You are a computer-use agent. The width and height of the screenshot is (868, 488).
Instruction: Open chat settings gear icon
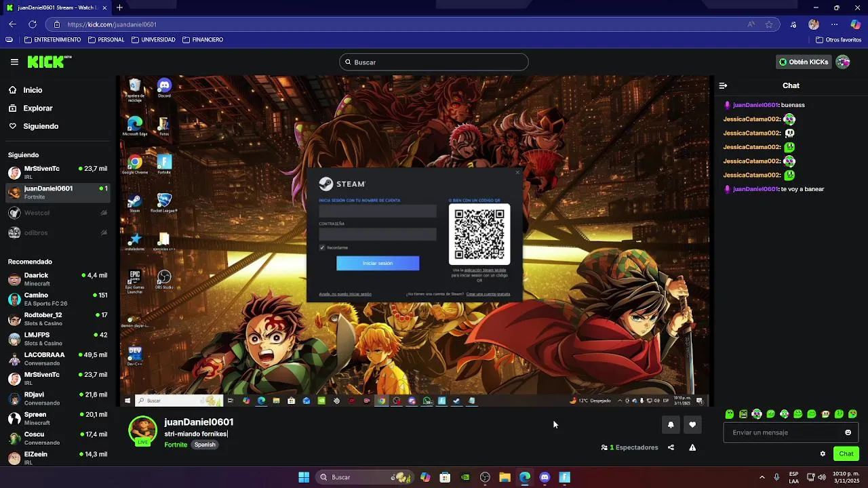point(823,453)
